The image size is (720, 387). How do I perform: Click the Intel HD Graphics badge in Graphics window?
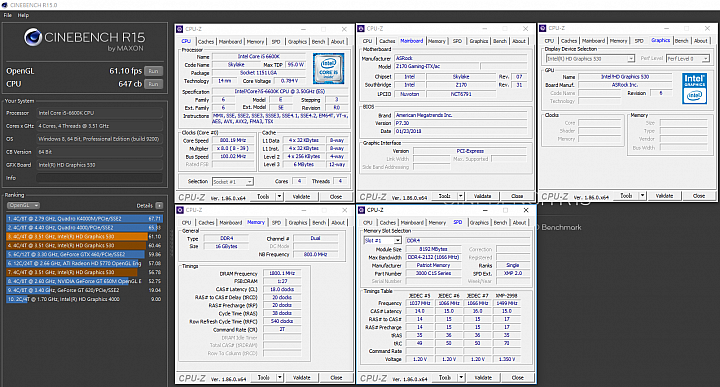[694, 88]
